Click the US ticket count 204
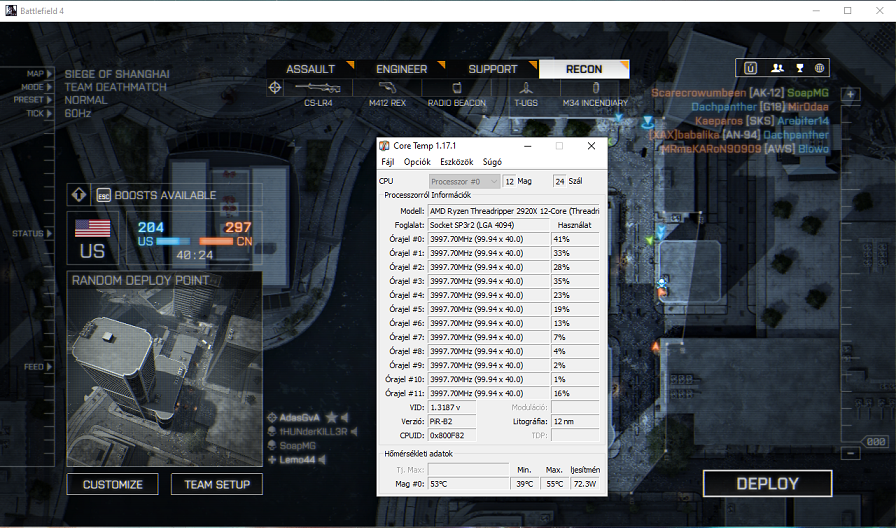The width and height of the screenshot is (896, 528). click(151, 227)
